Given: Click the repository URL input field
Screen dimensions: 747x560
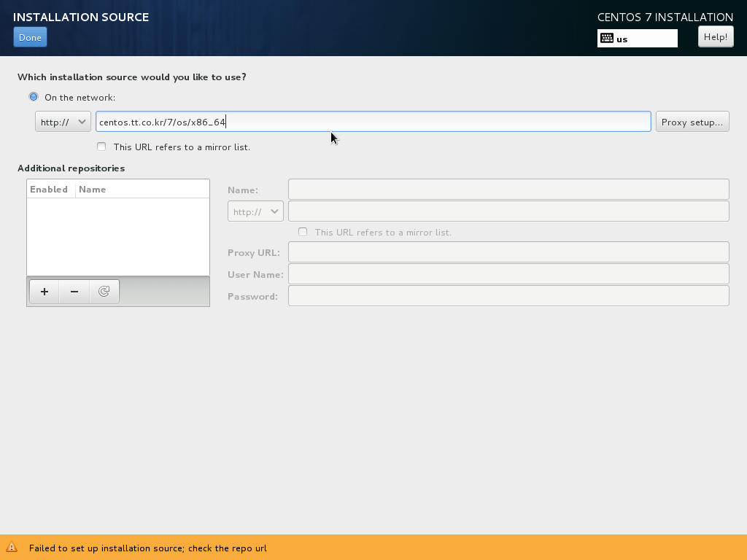Looking at the screenshot, I should (x=508, y=211).
